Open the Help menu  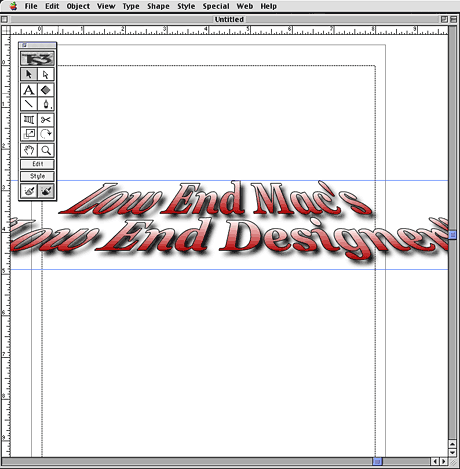[x=269, y=6]
